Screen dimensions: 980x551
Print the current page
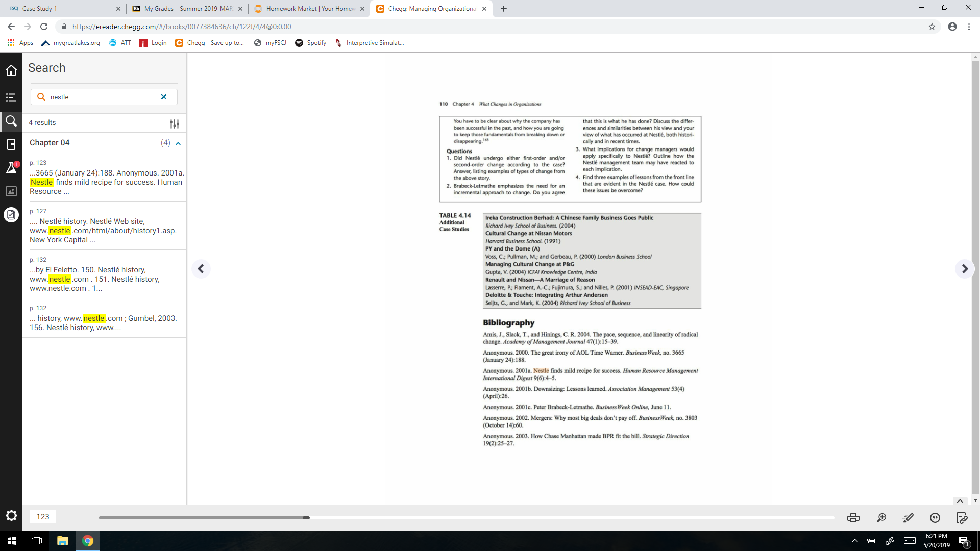coord(853,518)
